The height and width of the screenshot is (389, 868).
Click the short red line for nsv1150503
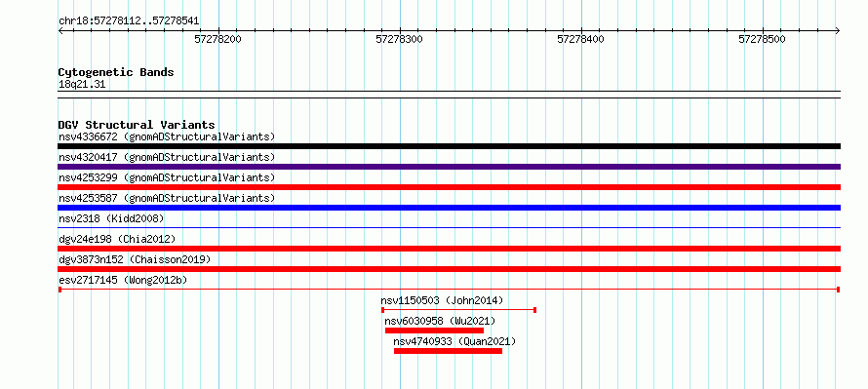459,310
